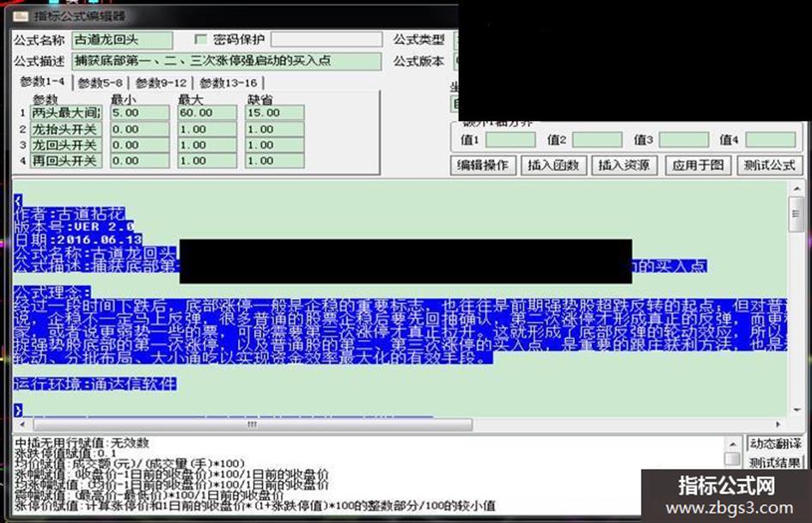Click the 涨跌停值赋值:0.1 translation line
Screen dimensions: 812x523
click(x=65, y=453)
